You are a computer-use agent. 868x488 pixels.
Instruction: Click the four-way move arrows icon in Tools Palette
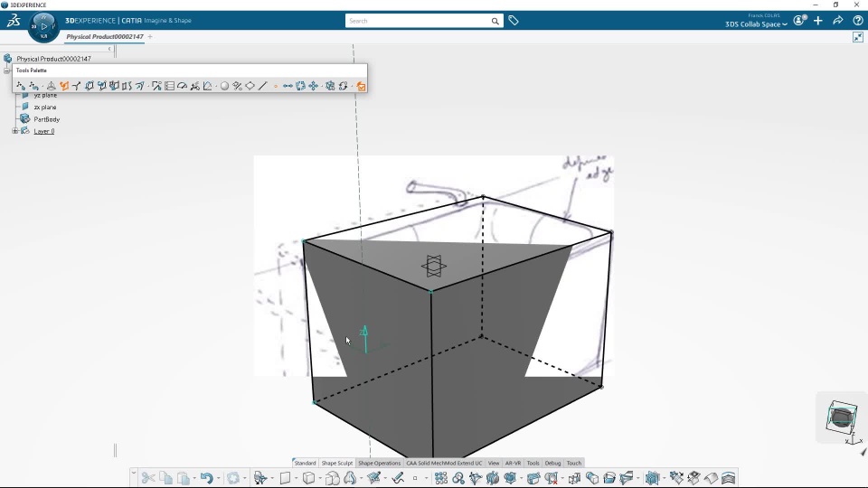314,86
